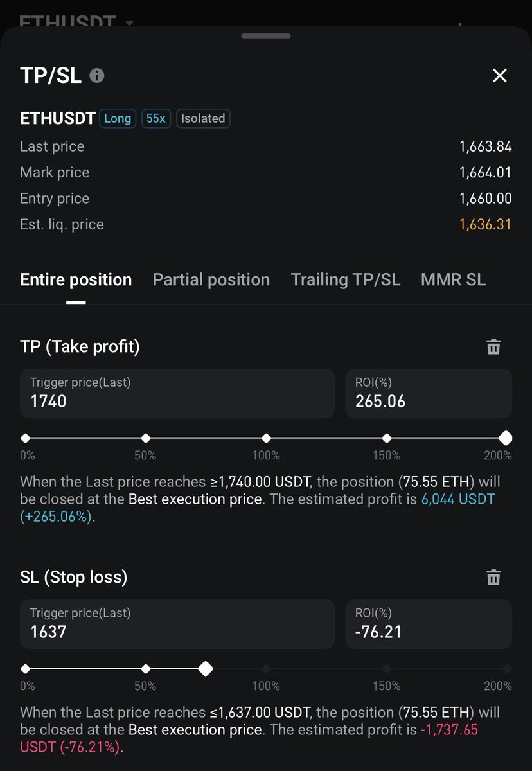Set stop loss slider to 50% marker
532x771 pixels.
(x=146, y=669)
